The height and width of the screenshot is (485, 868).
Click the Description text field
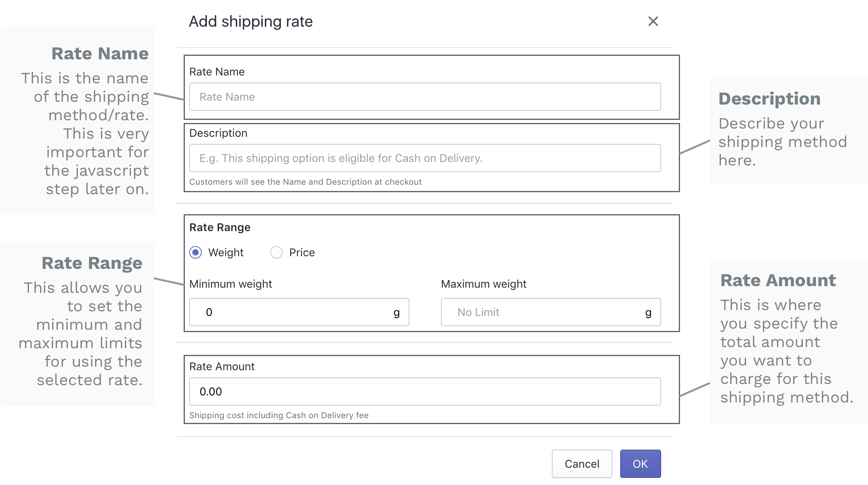[425, 158]
